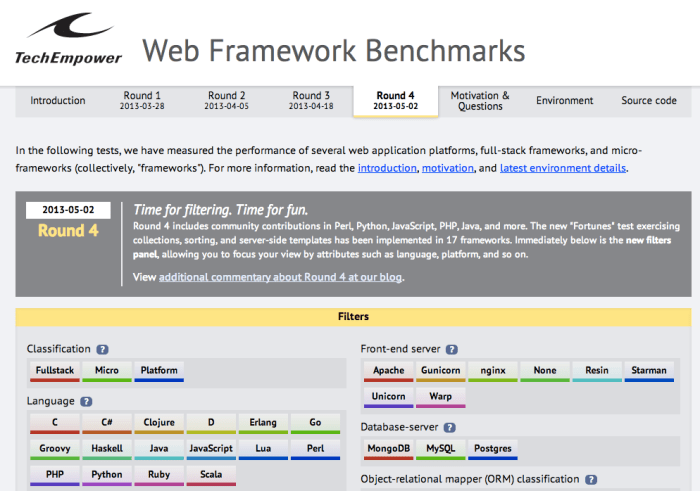Viewport: 700px width, 491px height.
Task: Toggle the MongoDB database filter
Action: pos(387,449)
